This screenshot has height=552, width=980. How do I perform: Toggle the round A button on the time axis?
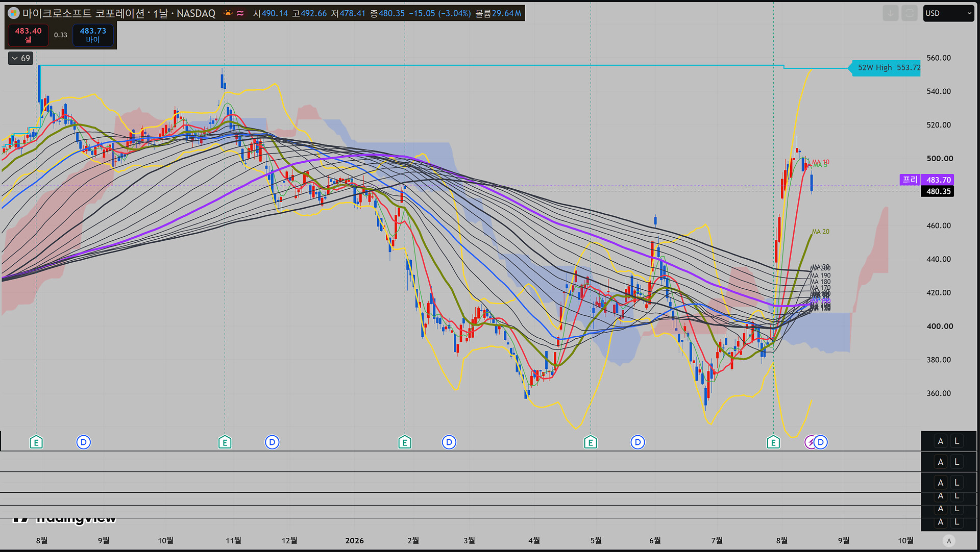[949, 541]
